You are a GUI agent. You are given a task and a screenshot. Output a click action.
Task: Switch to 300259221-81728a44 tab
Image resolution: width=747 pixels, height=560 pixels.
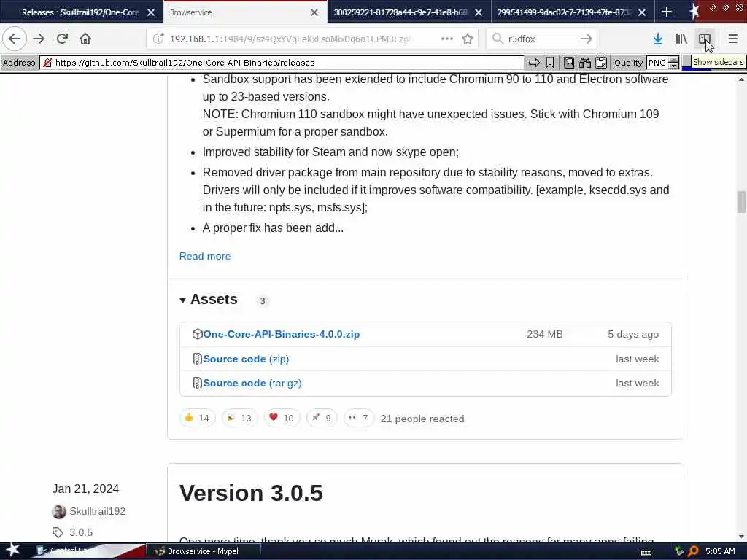pos(400,12)
